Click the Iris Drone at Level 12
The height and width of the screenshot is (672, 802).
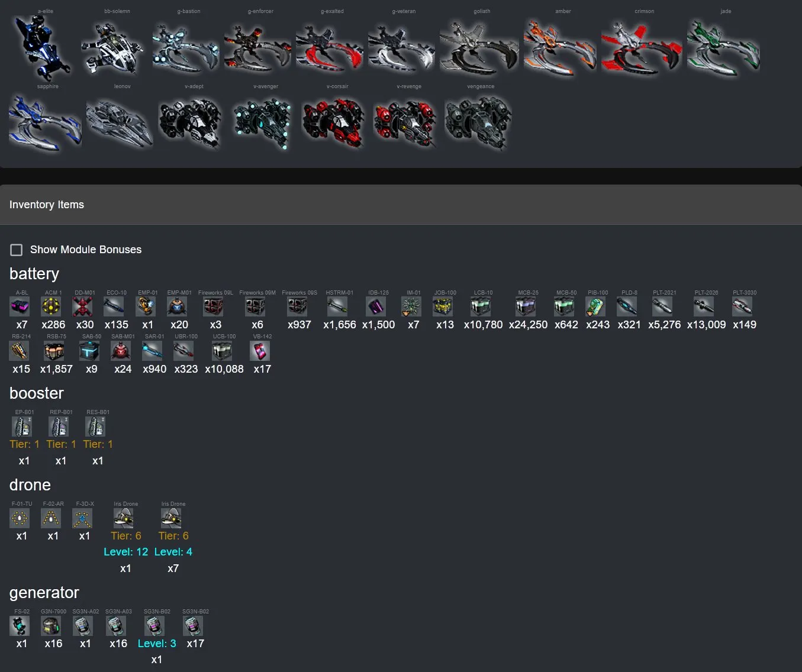(124, 518)
